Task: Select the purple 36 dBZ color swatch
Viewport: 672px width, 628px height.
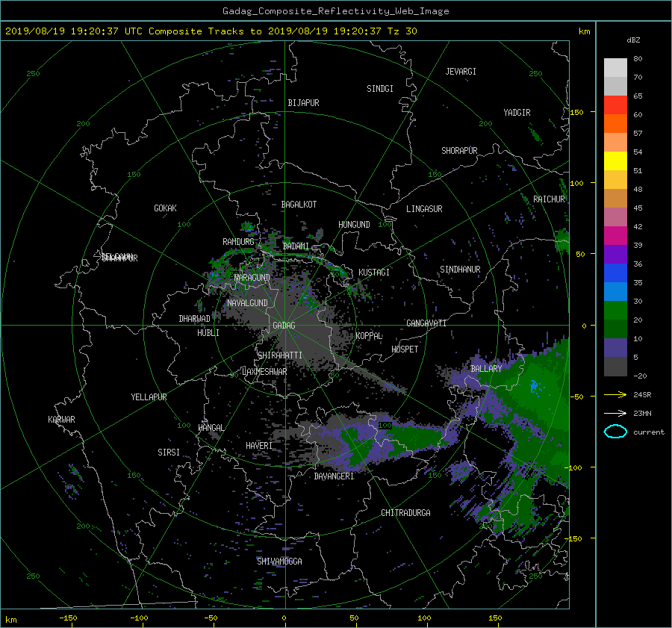Action: tap(615, 254)
